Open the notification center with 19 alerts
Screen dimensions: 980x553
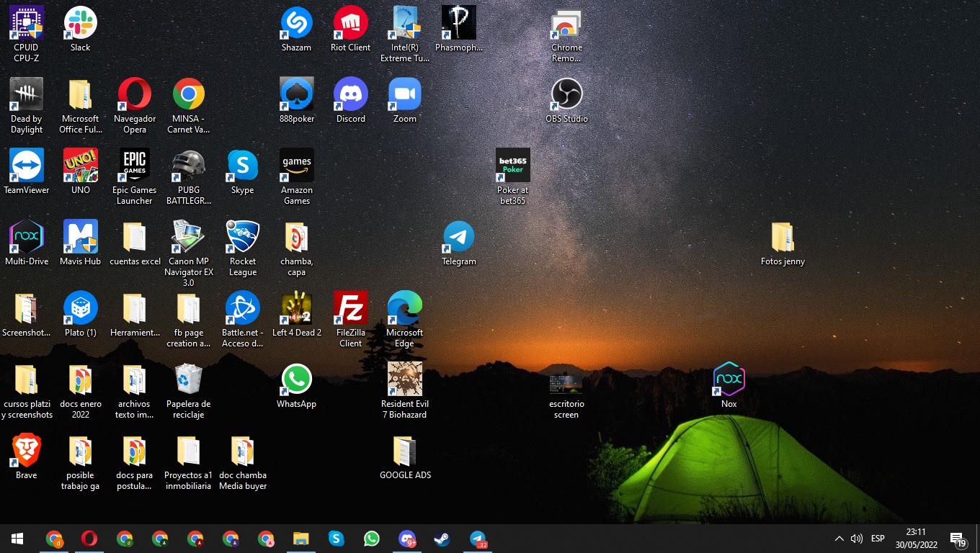pyautogui.click(x=958, y=539)
